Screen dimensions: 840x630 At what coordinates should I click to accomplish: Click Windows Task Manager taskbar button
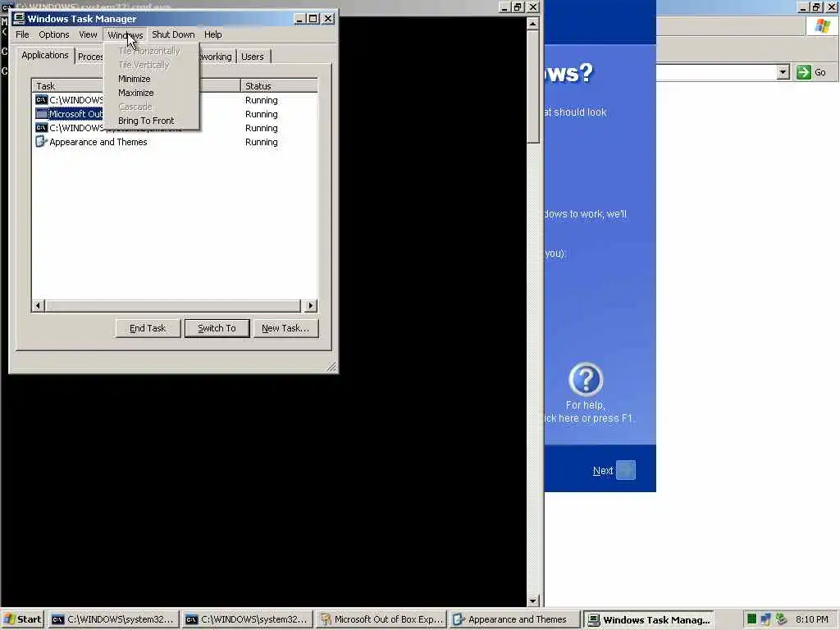pos(649,620)
